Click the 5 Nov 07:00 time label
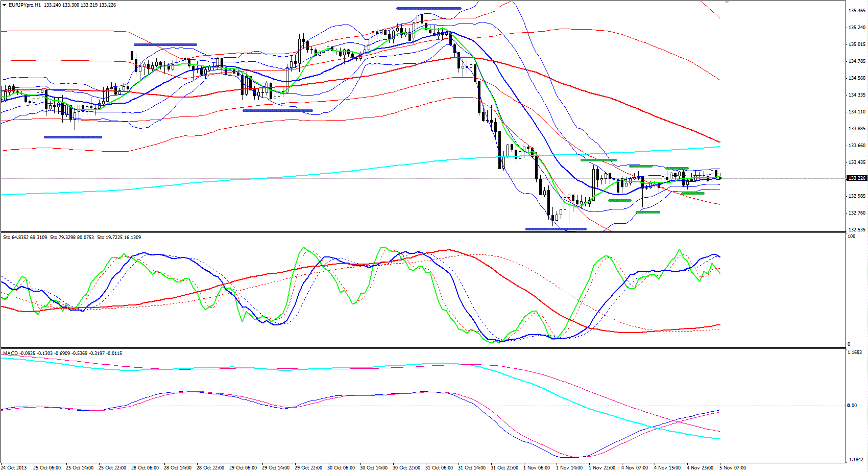This screenshot has width=868, height=472. 733,467
